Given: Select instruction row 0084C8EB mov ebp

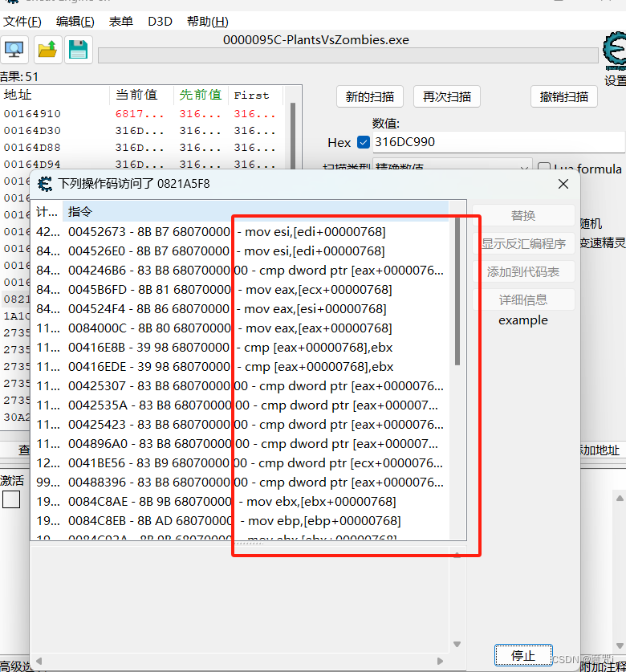Looking at the screenshot, I should tap(241, 521).
